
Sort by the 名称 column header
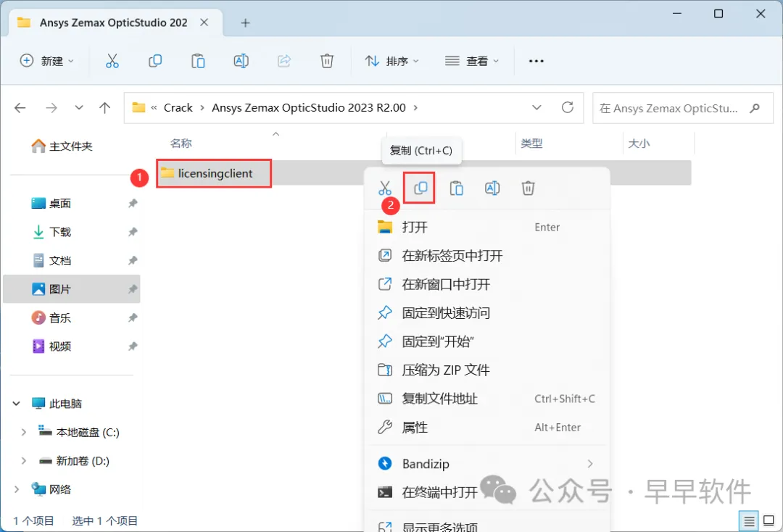click(181, 144)
